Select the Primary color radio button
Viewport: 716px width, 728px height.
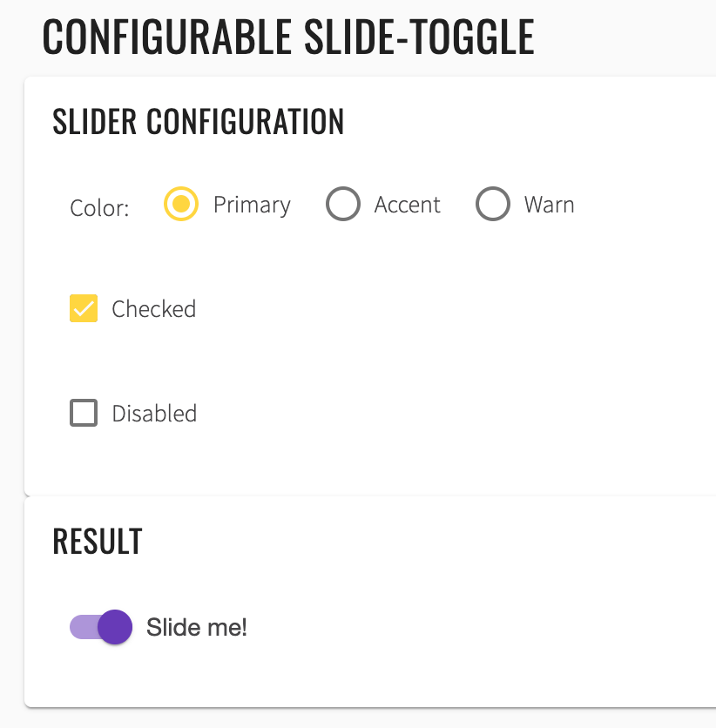pos(181,205)
